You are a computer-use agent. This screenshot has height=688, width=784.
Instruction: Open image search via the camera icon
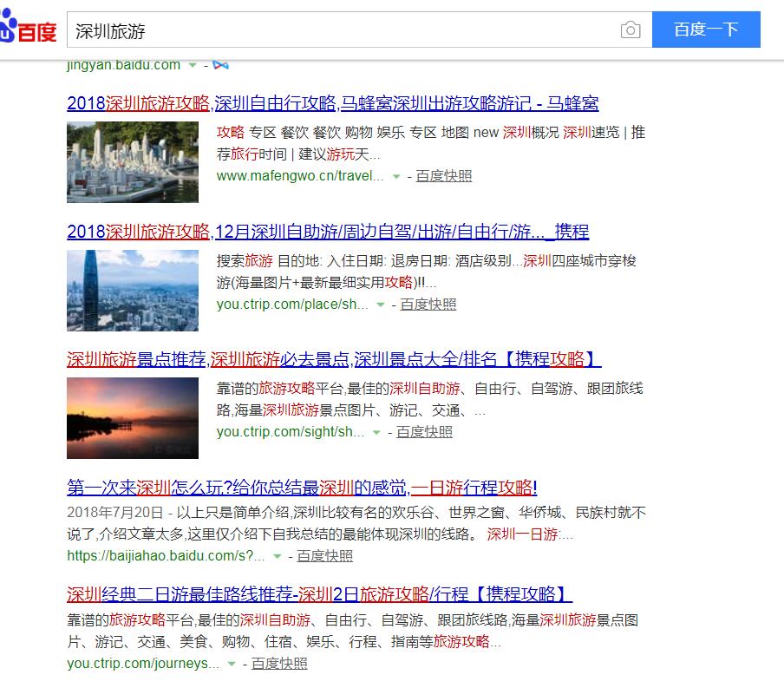coord(631,29)
